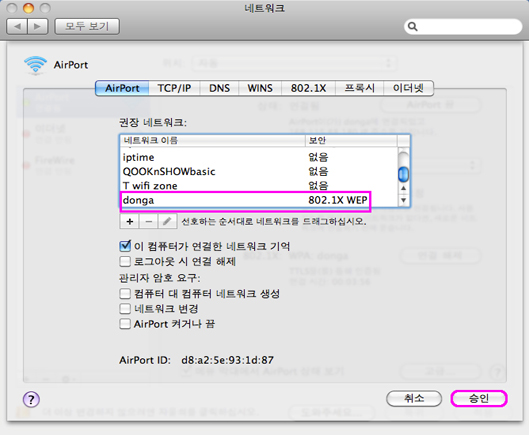Image resolution: width=529 pixels, height=435 pixels.
Task: Enable the 네트워크 변경 checkbox
Action: [x=125, y=308]
